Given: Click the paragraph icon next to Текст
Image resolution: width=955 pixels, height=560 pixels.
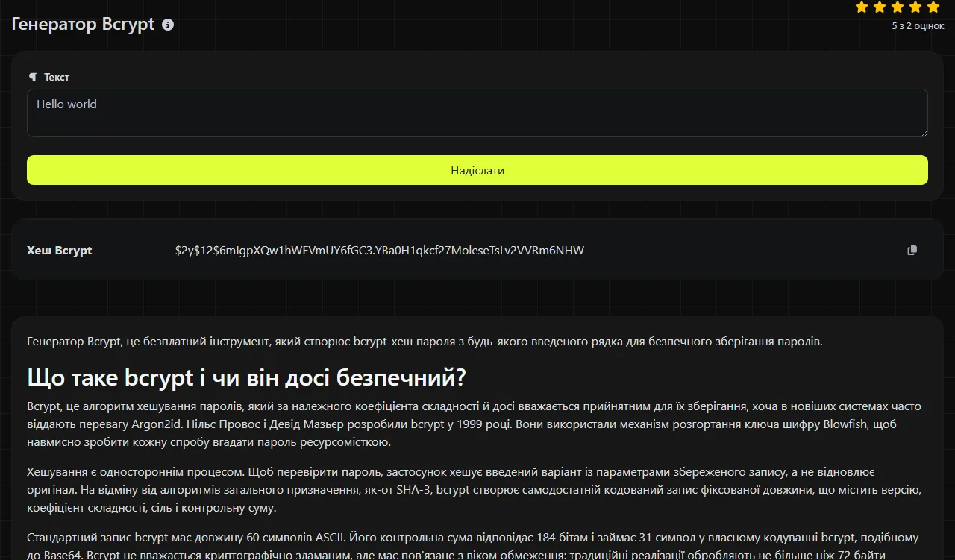Looking at the screenshot, I should [x=32, y=77].
